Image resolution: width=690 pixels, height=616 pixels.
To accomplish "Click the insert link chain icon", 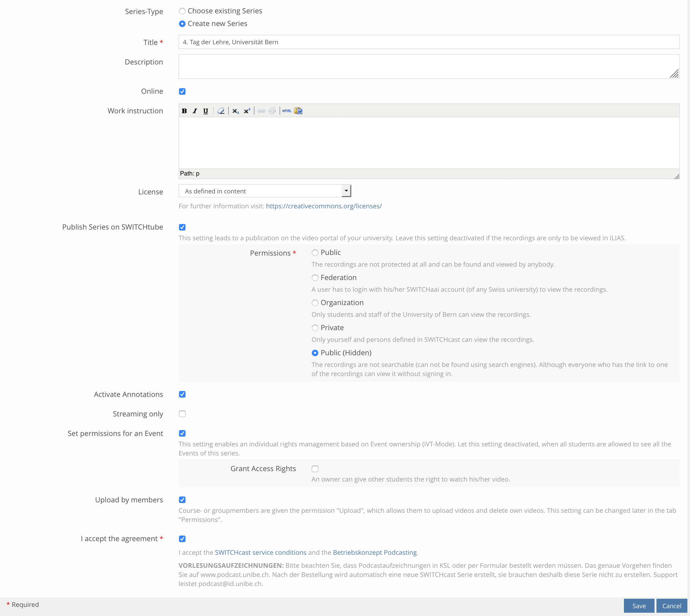I will coord(261,111).
